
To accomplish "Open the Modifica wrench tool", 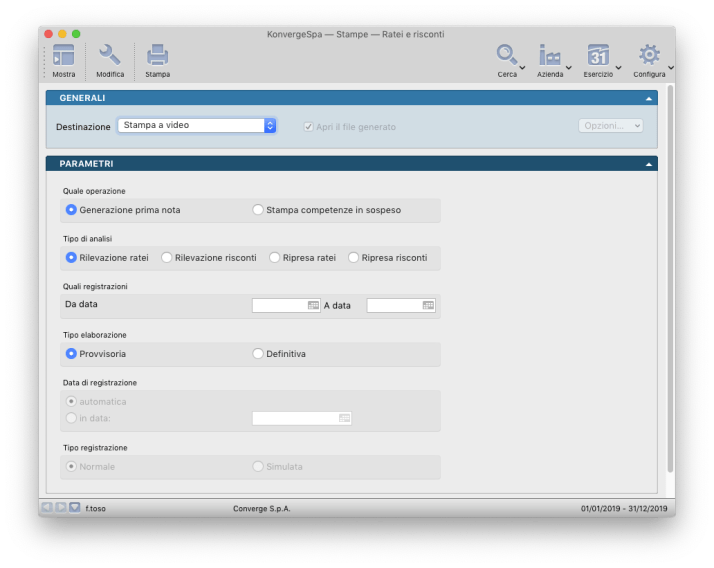I will coord(110,57).
